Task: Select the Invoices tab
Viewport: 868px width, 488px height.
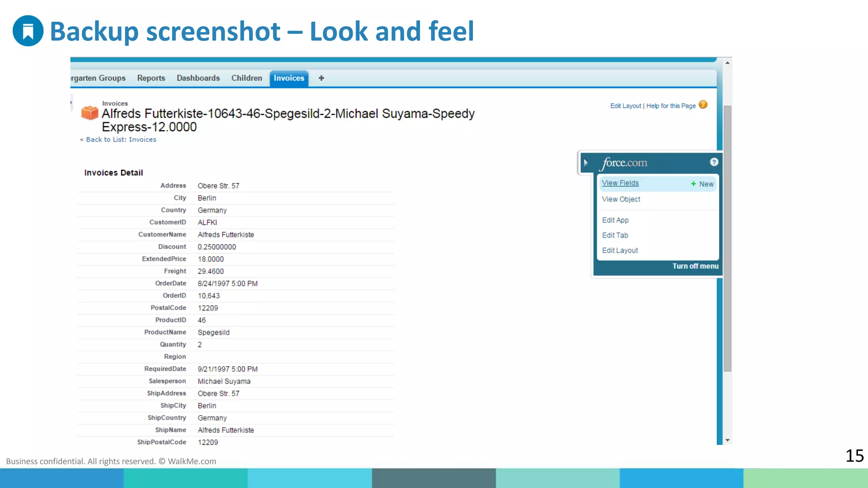Action: 289,78
